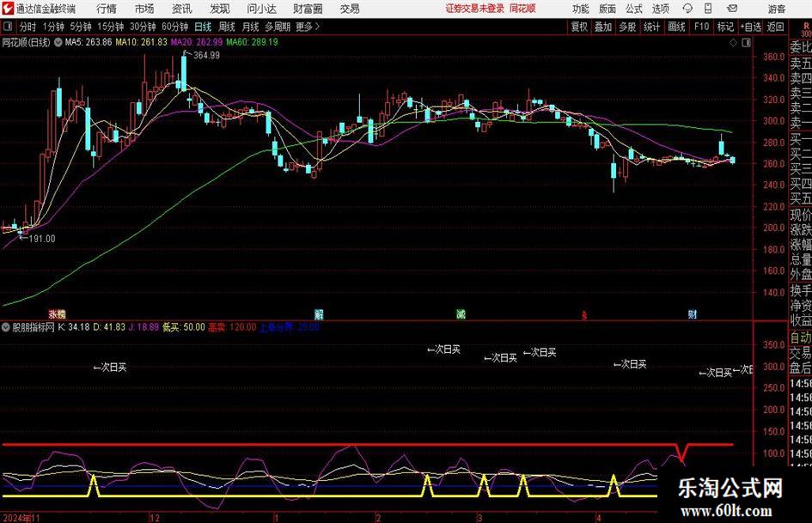Switch to 15分钟 chart period
The width and height of the screenshot is (812, 523).
tap(111, 27)
